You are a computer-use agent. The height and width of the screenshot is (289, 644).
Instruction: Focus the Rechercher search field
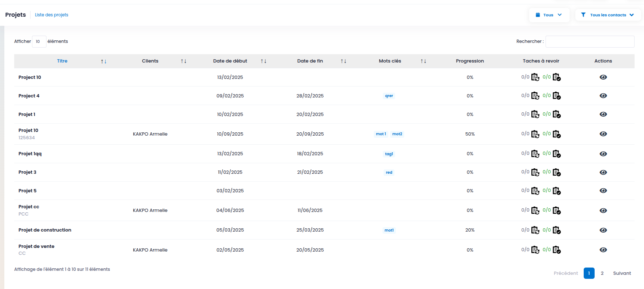[x=590, y=41]
